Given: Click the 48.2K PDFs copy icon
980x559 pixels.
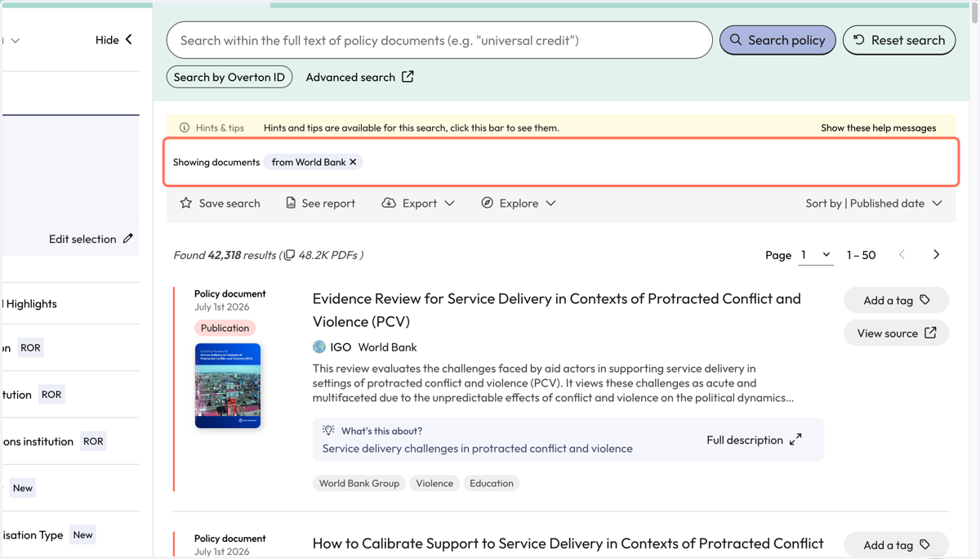Looking at the screenshot, I should pyautogui.click(x=289, y=255).
